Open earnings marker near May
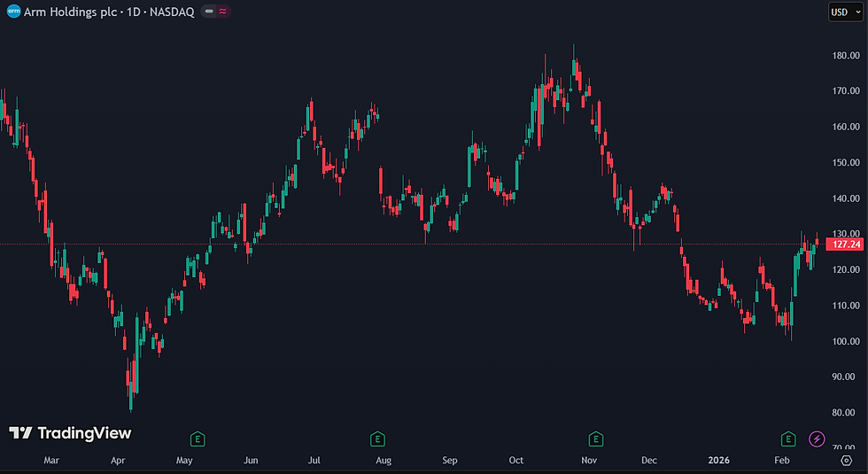Screen dimensions: 868x474 coord(198,439)
